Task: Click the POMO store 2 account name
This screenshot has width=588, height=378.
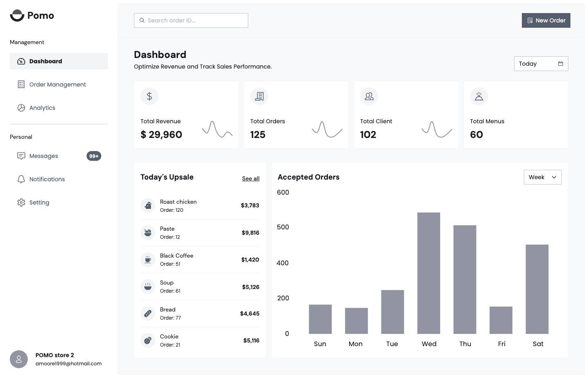Action: tap(55, 355)
